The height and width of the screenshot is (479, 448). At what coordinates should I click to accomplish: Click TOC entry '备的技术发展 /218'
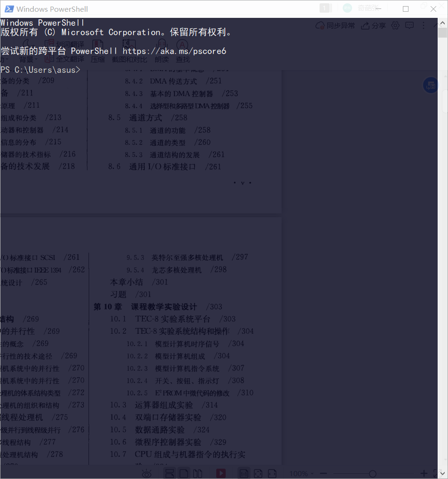pyautogui.click(x=38, y=166)
